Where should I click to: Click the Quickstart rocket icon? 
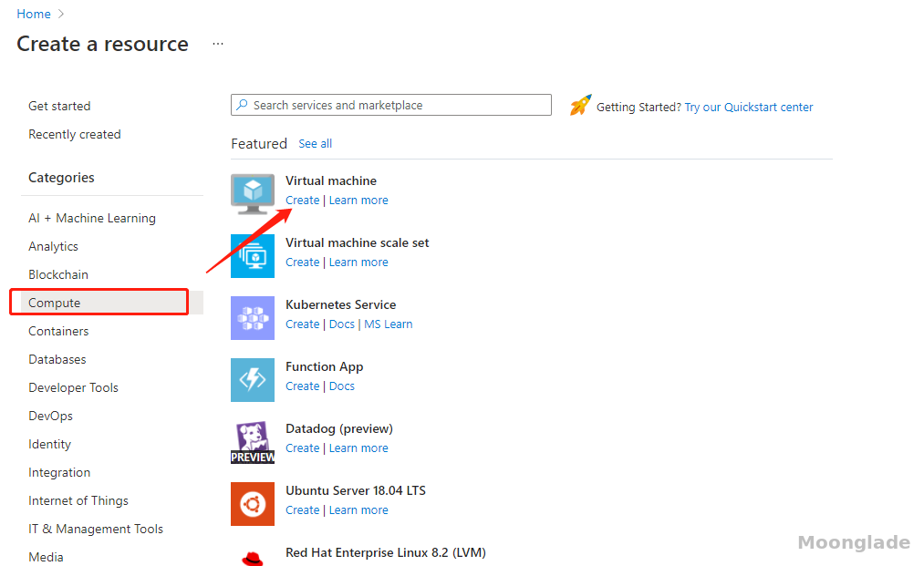click(x=580, y=105)
